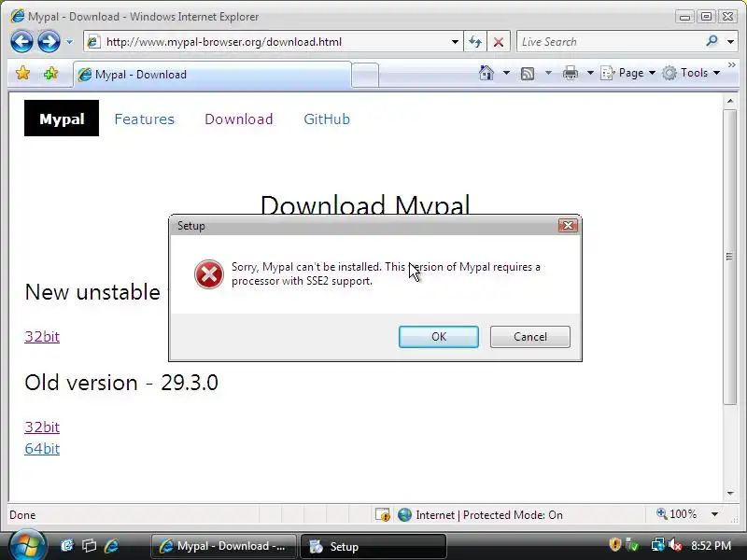The height and width of the screenshot is (560, 747).
Task: Click the search magnifier icon
Action: tap(712, 41)
